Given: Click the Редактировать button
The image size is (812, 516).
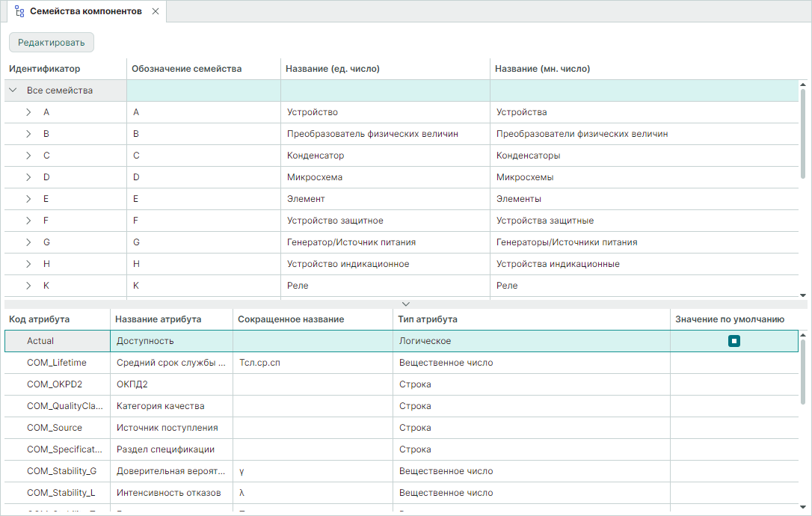Looking at the screenshot, I should click(x=52, y=43).
